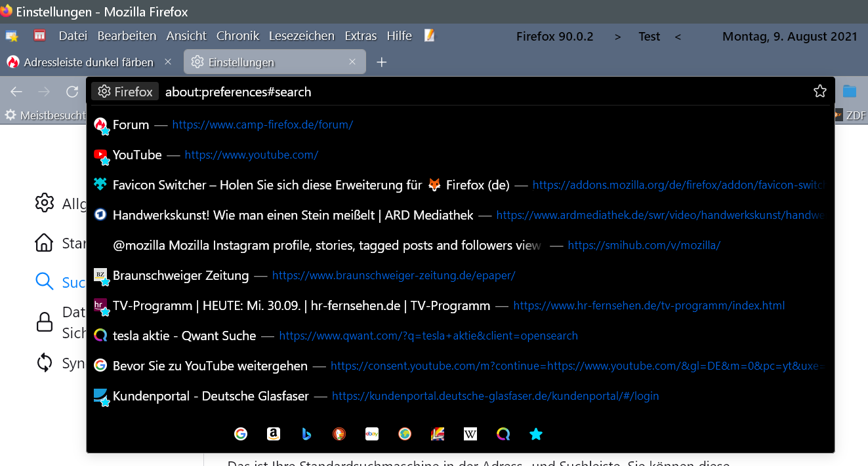Viewport: 868px width, 466px height.
Task: Open the Lesezeichen menu
Action: pos(301,36)
